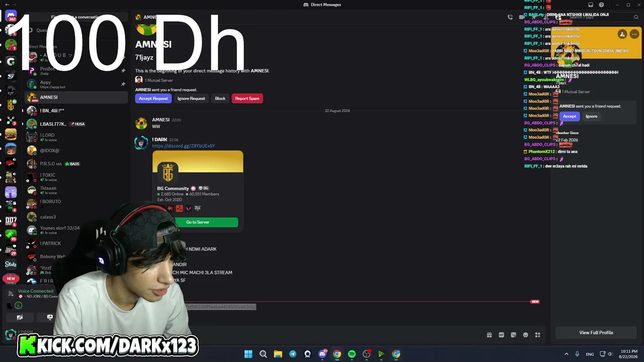
Task: Open Spotify from taskbar
Action: pyautogui.click(x=352, y=354)
